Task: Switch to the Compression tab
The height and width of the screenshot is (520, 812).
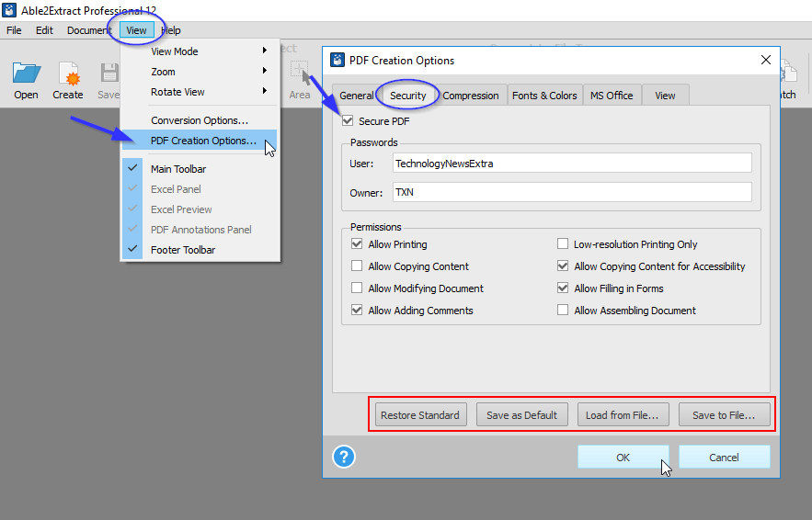Action: tap(471, 96)
